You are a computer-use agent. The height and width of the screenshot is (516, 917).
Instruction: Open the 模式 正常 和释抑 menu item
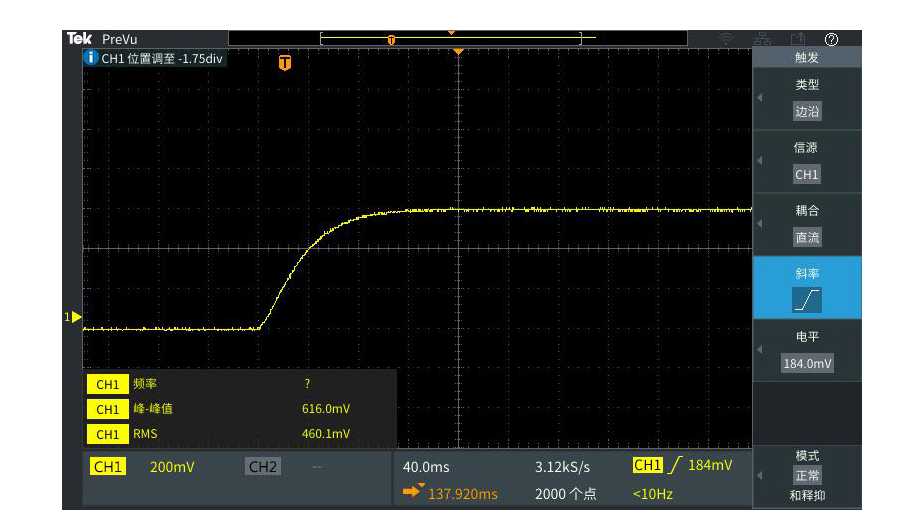pyautogui.click(x=806, y=476)
